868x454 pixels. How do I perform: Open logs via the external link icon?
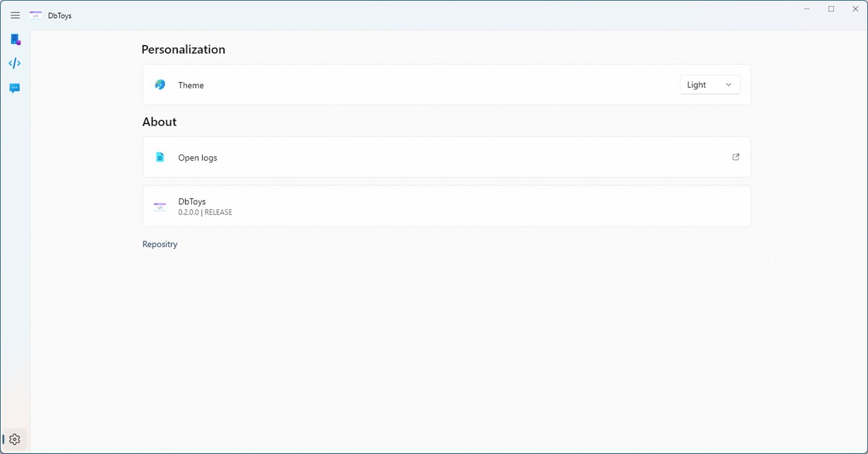pyautogui.click(x=735, y=157)
